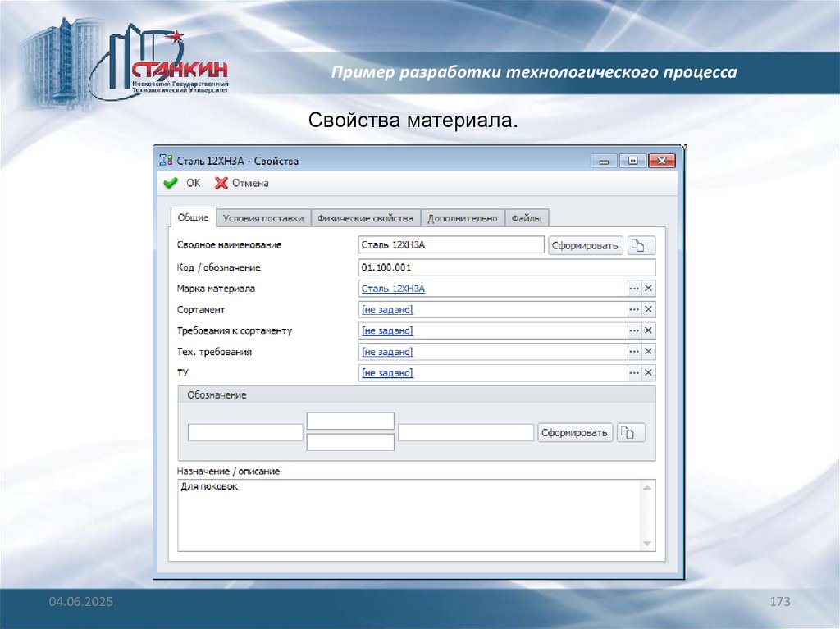This screenshot has height=629, width=840.
Task: Open the browse dots for ТУ
Action: [634, 372]
